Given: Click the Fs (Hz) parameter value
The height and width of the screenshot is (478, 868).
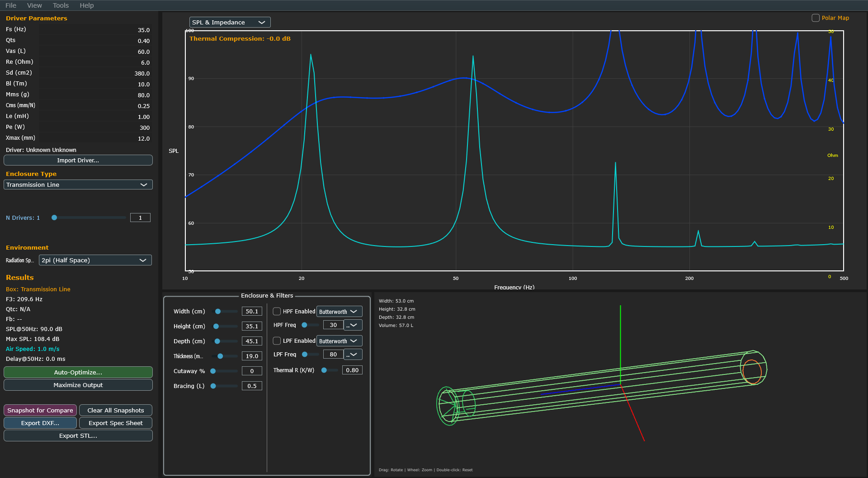Looking at the screenshot, I should tap(143, 30).
